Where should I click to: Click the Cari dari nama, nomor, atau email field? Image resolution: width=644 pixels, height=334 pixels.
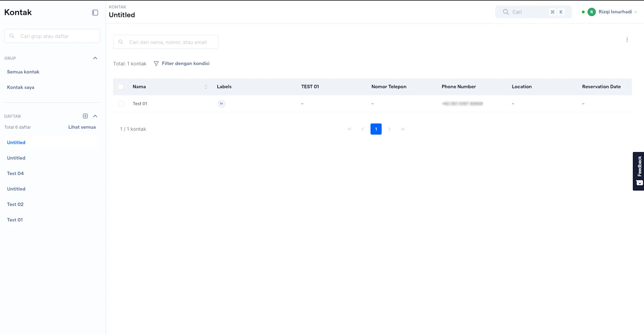166,42
